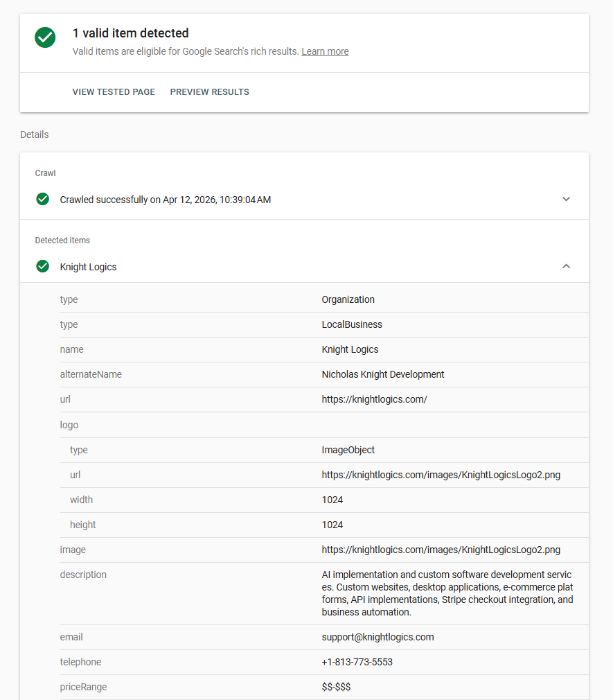Click the Detected items heading
Screen dimensions: 613x700
point(62,240)
